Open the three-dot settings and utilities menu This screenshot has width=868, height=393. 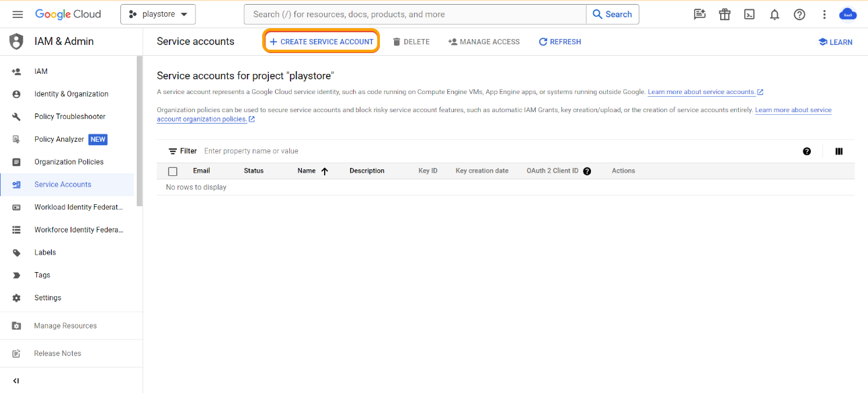click(824, 14)
